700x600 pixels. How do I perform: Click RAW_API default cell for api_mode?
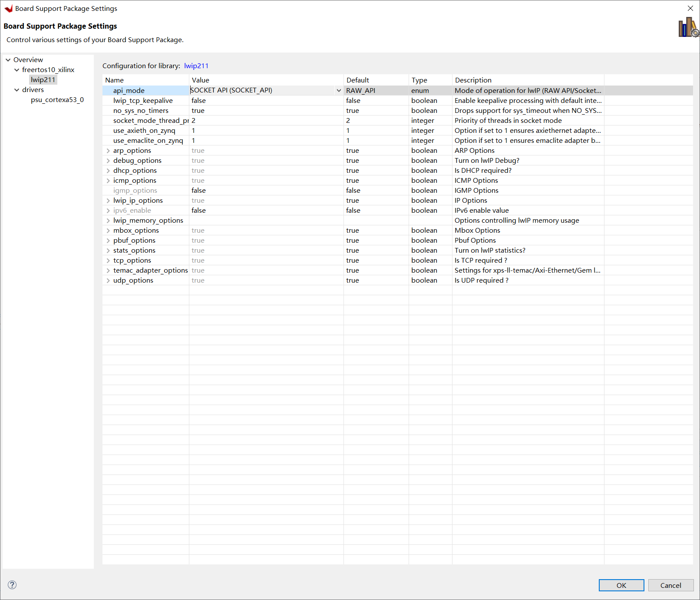tap(360, 91)
